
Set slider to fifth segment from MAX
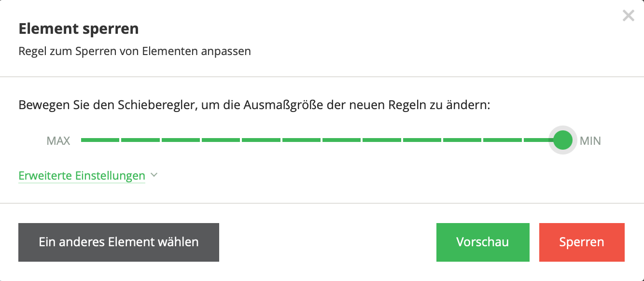(x=261, y=140)
